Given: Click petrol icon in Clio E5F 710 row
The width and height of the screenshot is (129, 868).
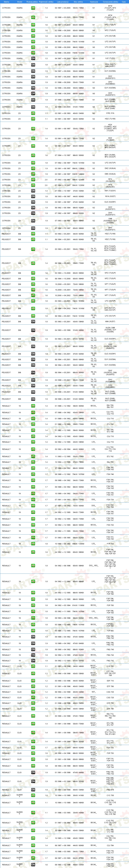Looking at the screenshot, I should [x=33, y=681].
